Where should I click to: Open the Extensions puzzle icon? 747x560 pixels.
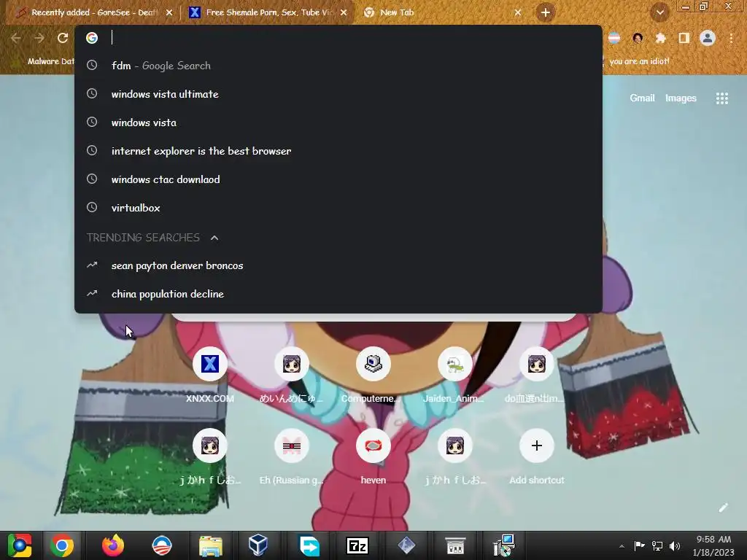pos(660,38)
